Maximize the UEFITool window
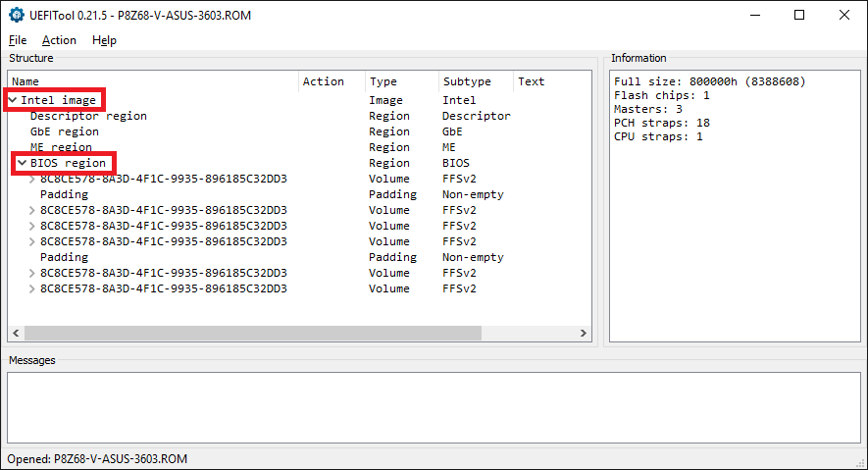 click(x=799, y=15)
